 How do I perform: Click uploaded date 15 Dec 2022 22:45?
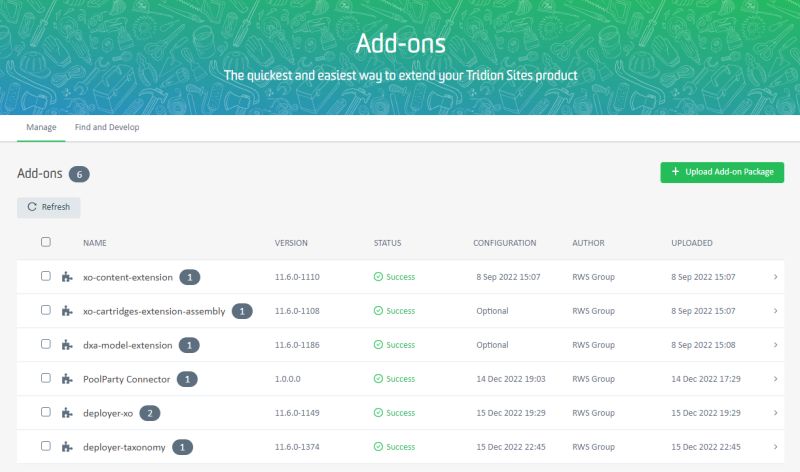706,447
